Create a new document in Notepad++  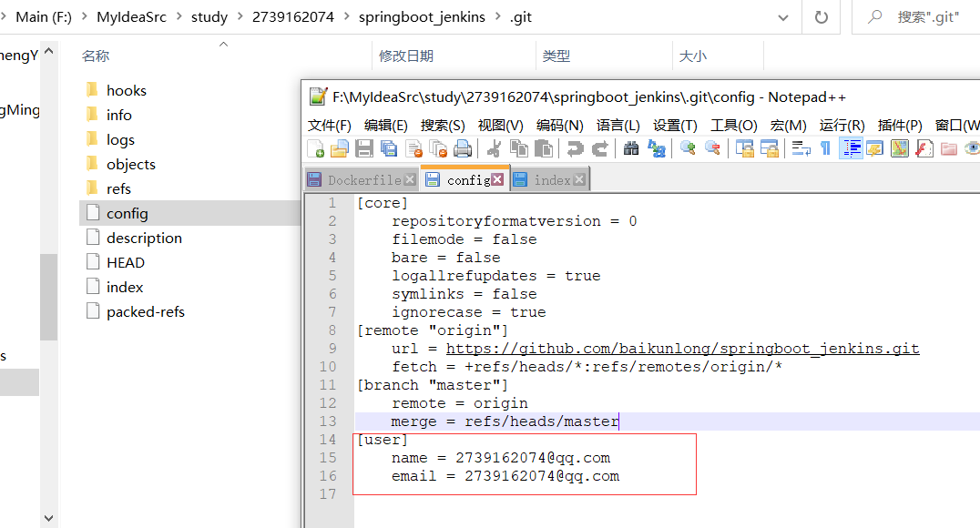tap(316, 147)
